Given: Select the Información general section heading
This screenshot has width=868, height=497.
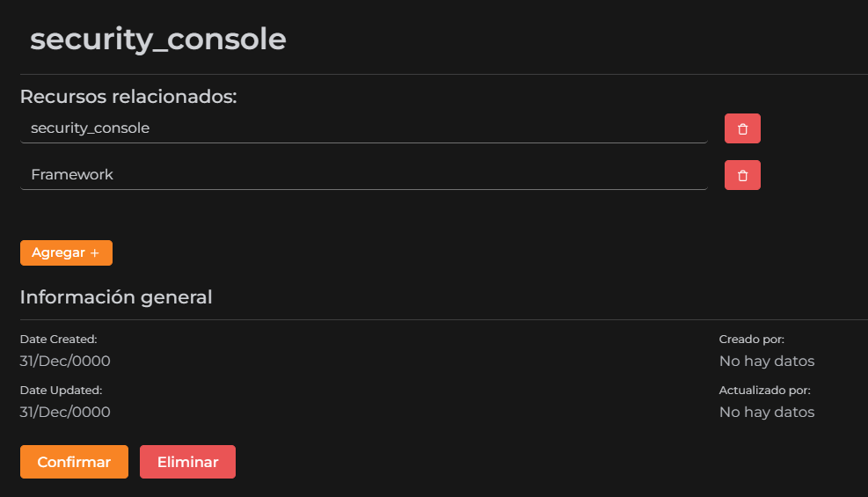Looking at the screenshot, I should coord(116,297).
